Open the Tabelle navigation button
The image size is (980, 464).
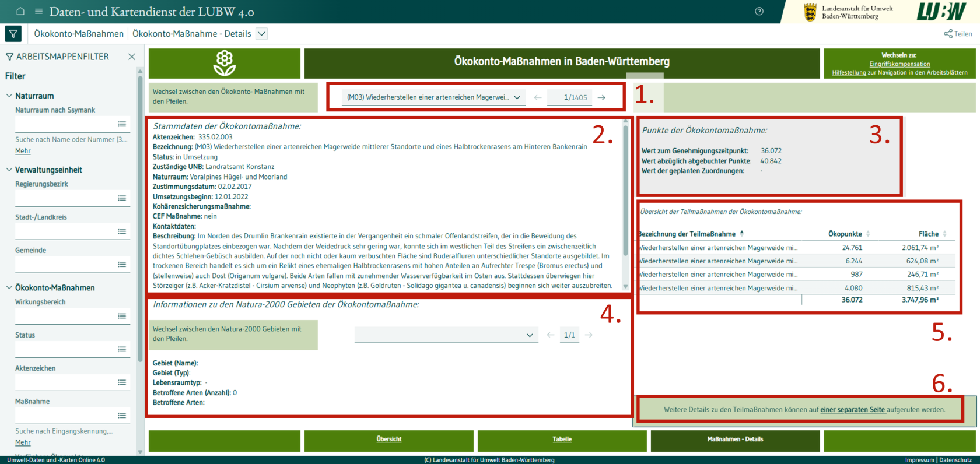coord(562,440)
